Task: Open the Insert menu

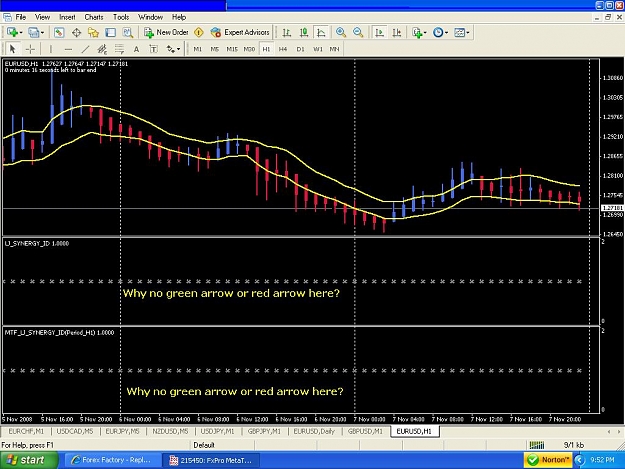Action: 67,17
